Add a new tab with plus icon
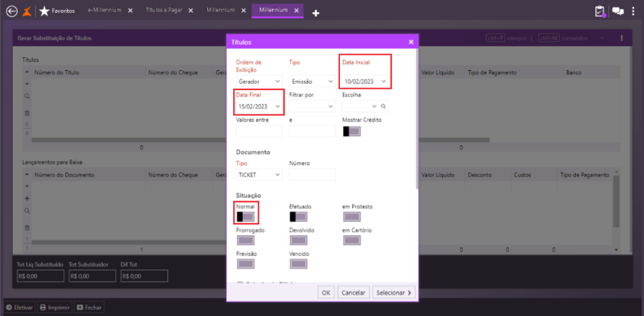Viewport: 644px width, 316px height. (316, 13)
